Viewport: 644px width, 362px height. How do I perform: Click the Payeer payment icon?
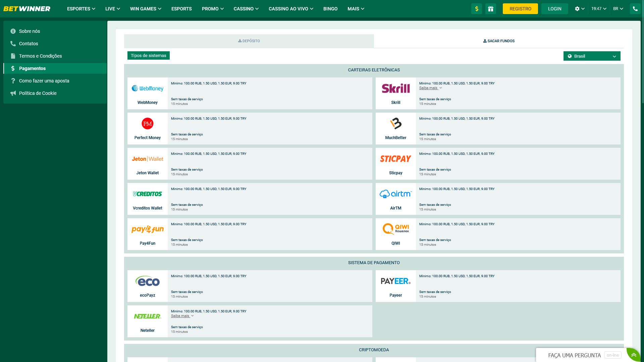point(395,281)
